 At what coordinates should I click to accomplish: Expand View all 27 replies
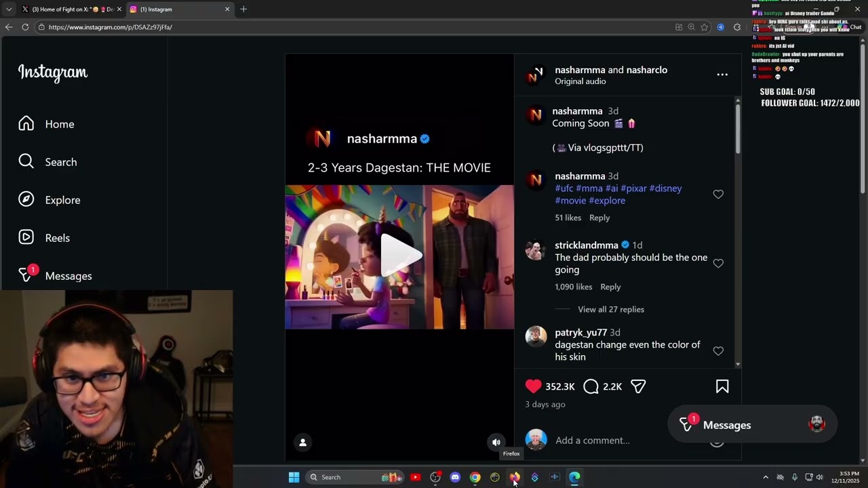611,309
